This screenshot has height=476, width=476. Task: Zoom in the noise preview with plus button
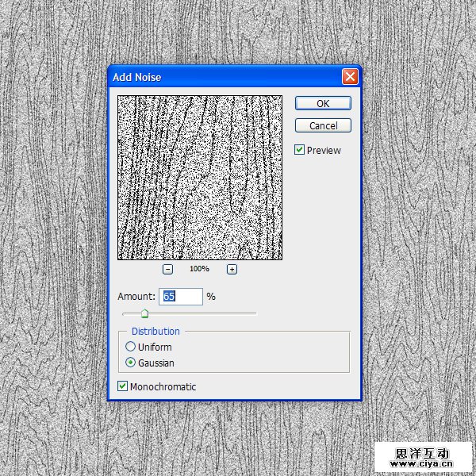tap(232, 269)
